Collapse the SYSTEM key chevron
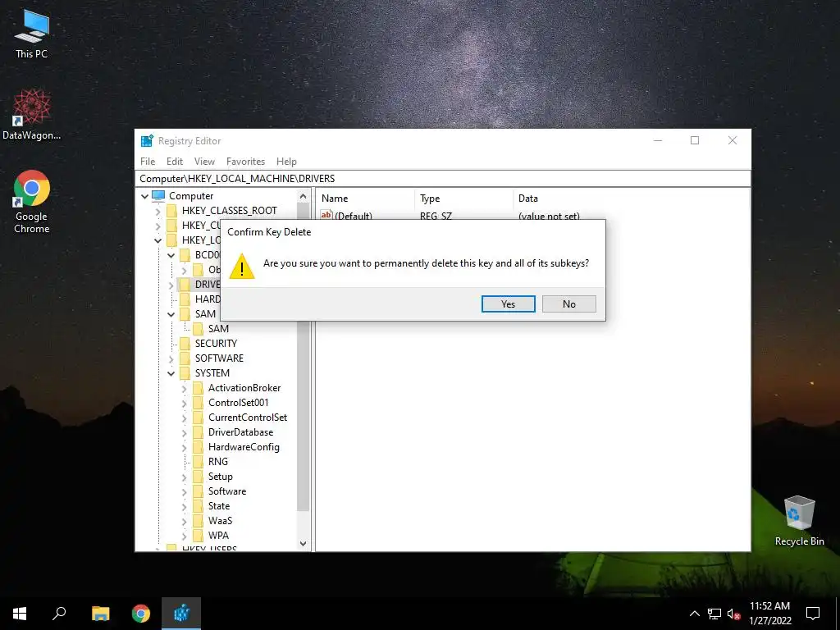840x630 pixels. point(171,373)
